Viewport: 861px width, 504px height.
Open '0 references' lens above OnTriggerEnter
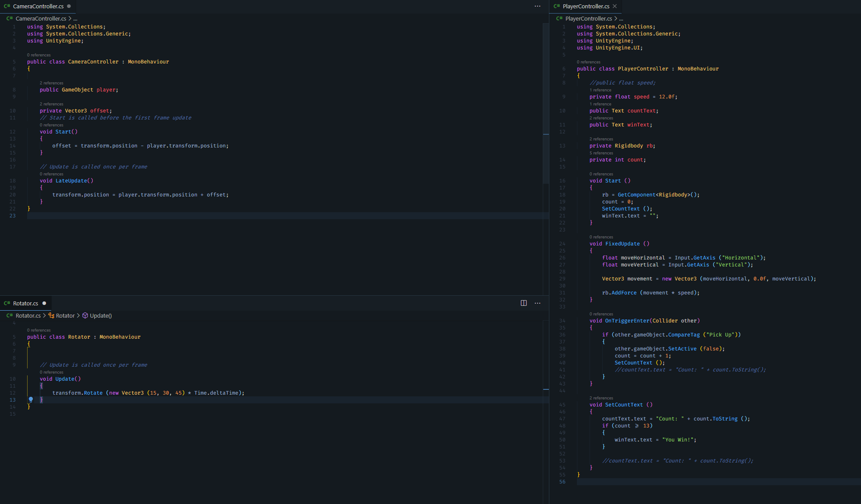tap(601, 314)
